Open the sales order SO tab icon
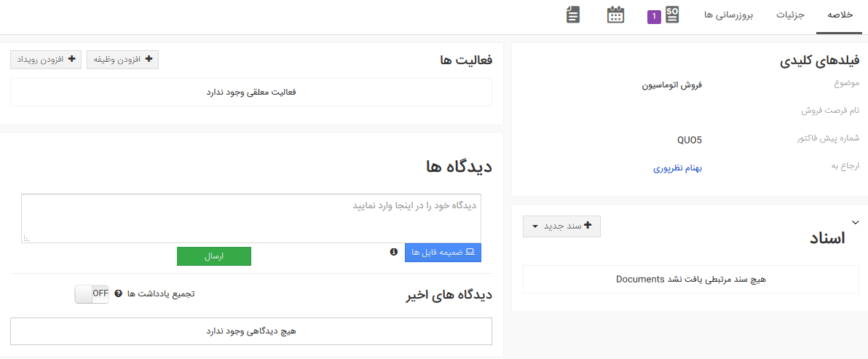This screenshot has width=868, height=359. point(672,15)
